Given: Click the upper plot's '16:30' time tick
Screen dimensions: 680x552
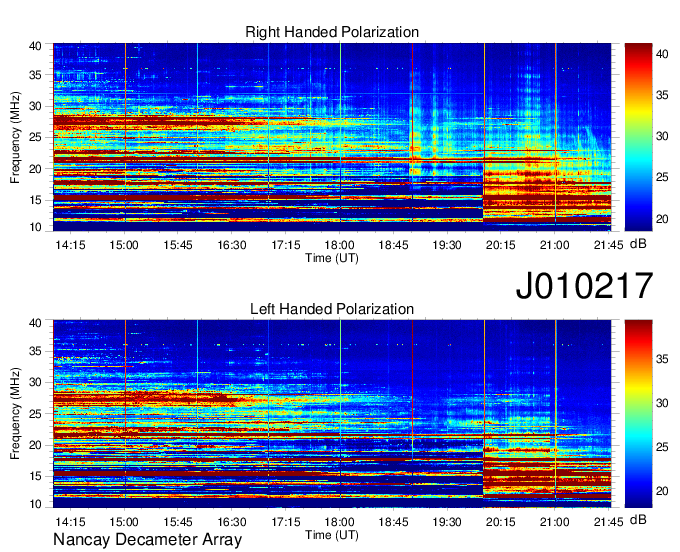Looking at the screenshot, I should (x=232, y=245).
